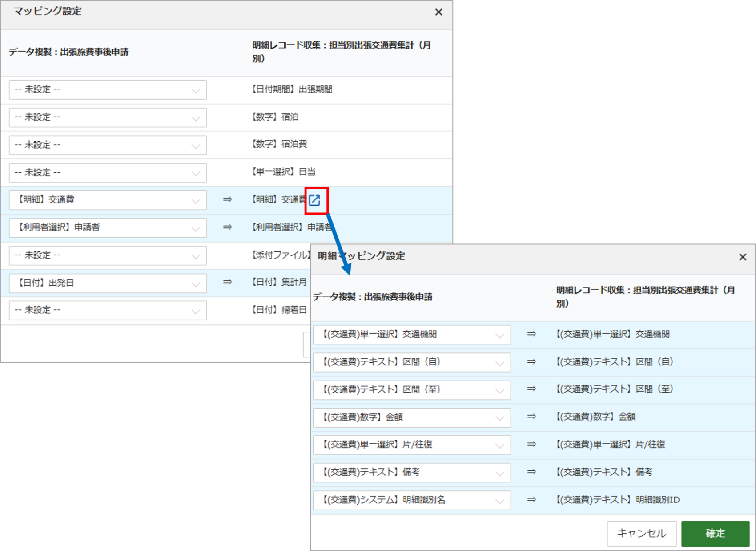Expand the 【(交通費)テキスト】備考 dropdown
Screen dimensions: 756x551
[412, 472]
